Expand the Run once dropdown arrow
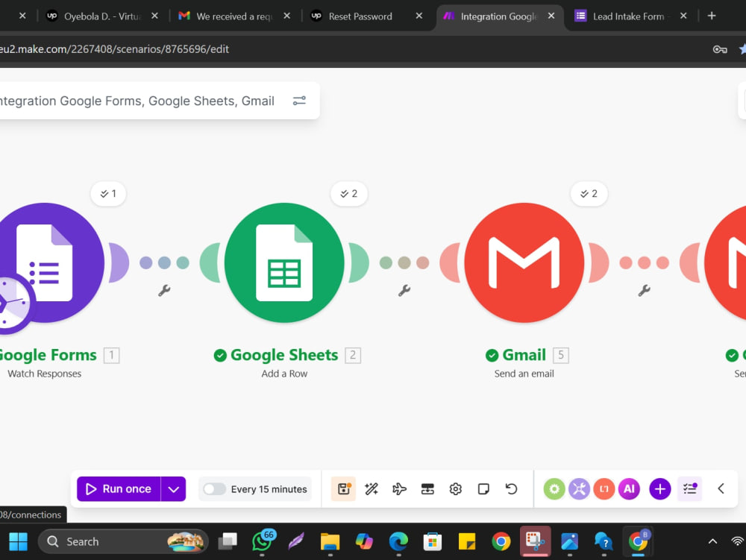Screen dimensions: 746x560 click(173, 489)
